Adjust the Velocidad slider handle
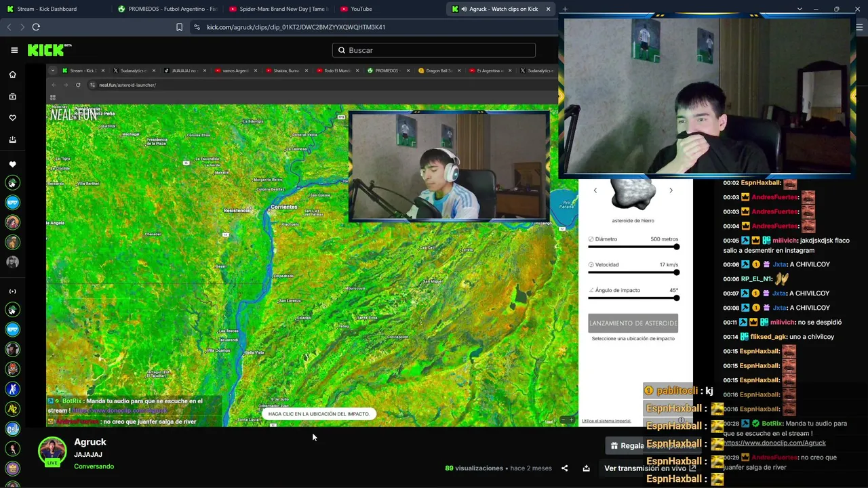 (x=676, y=272)
